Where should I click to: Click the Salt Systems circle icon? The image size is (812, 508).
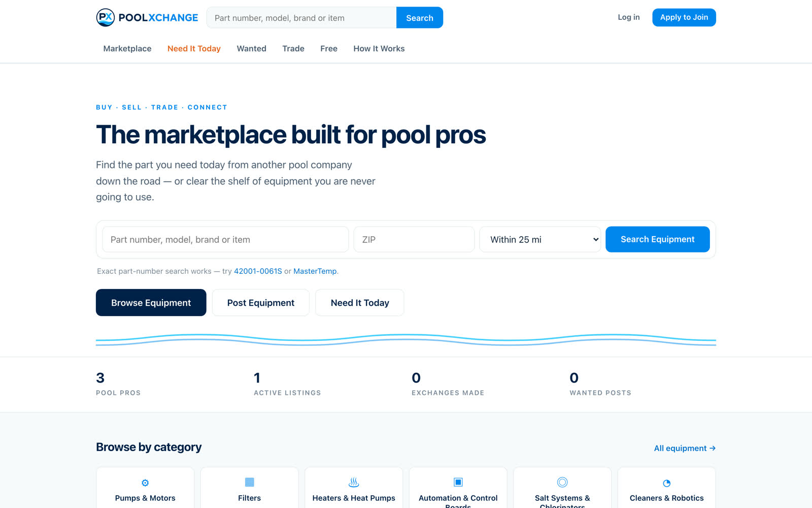tap(562, 482)
